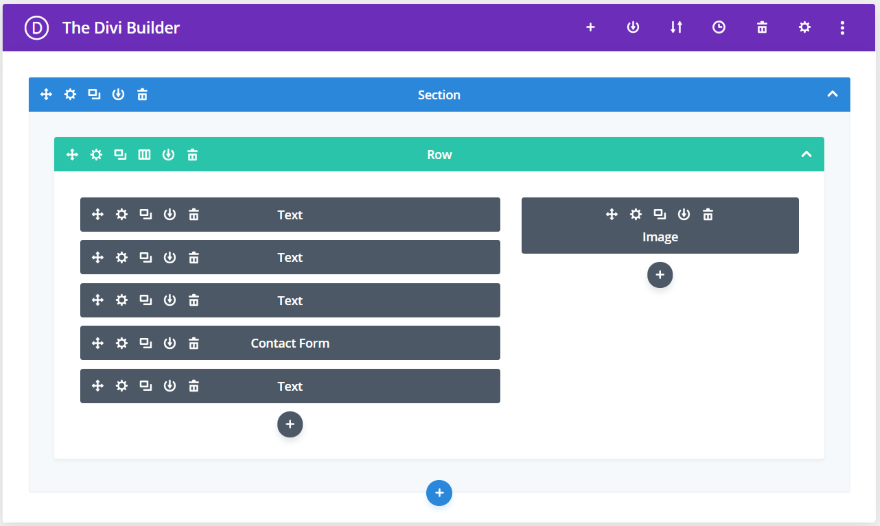Duplicate the Section
The height and width of the screenshot is (526, 880).
click(94, 94)
